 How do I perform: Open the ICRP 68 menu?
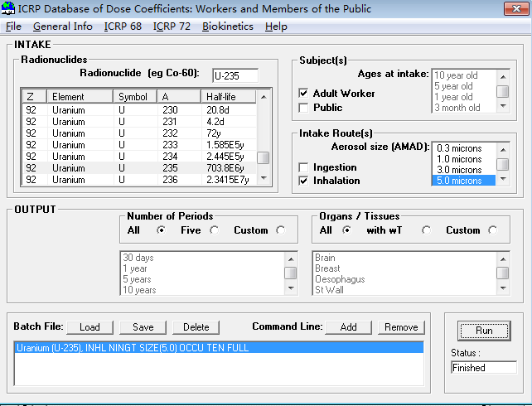[123, 26]
